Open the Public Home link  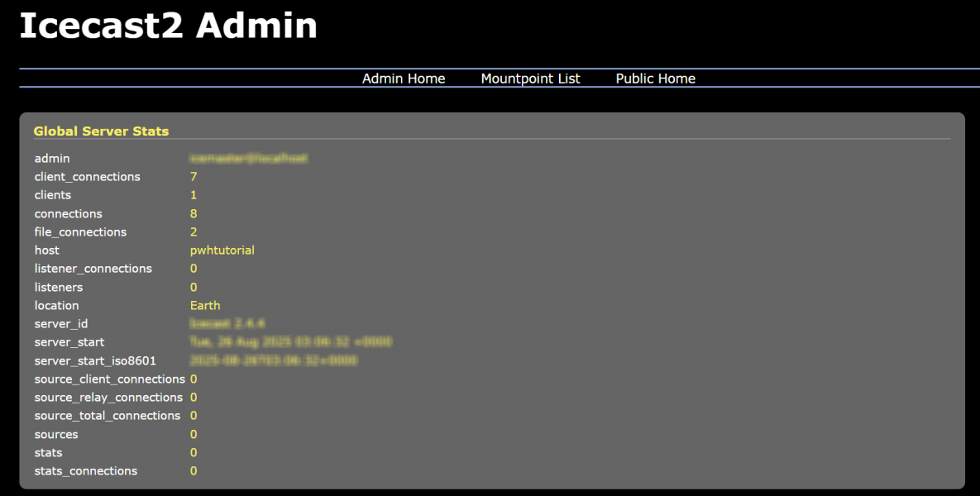click(x=655, y=79)
